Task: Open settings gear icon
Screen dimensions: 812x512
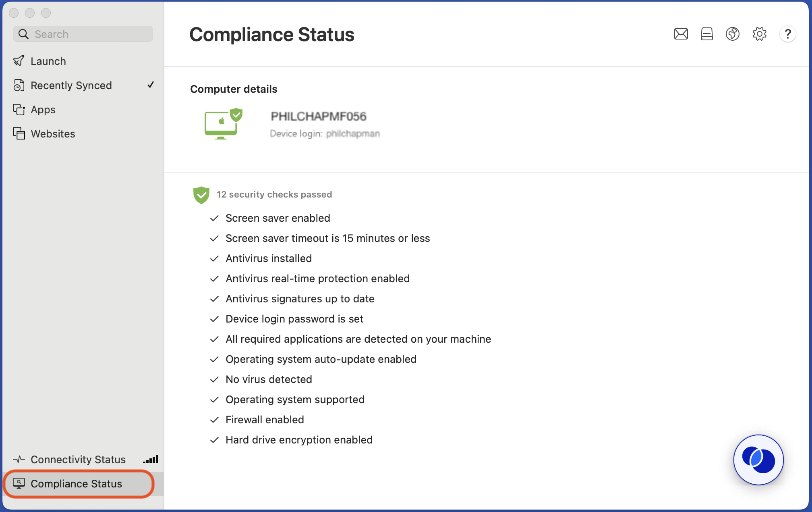Action: pyautogui.click(x=759, y=34)
